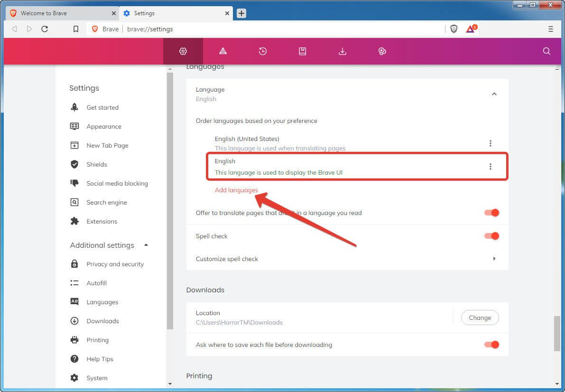Viewport: 565px width, 392px height.
Task: Click the puzzle piece Extensions icon
Action: [74, 221]
